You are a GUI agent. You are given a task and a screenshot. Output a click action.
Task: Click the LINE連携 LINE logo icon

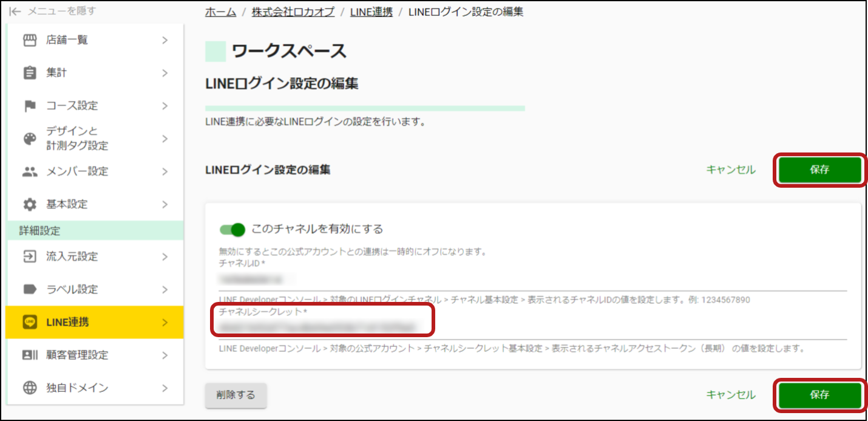click(30, 322)
